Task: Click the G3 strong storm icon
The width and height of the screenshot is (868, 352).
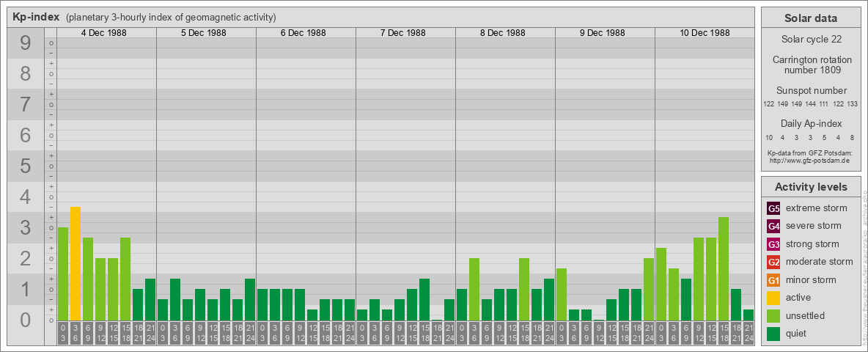Action: (773, 244)
